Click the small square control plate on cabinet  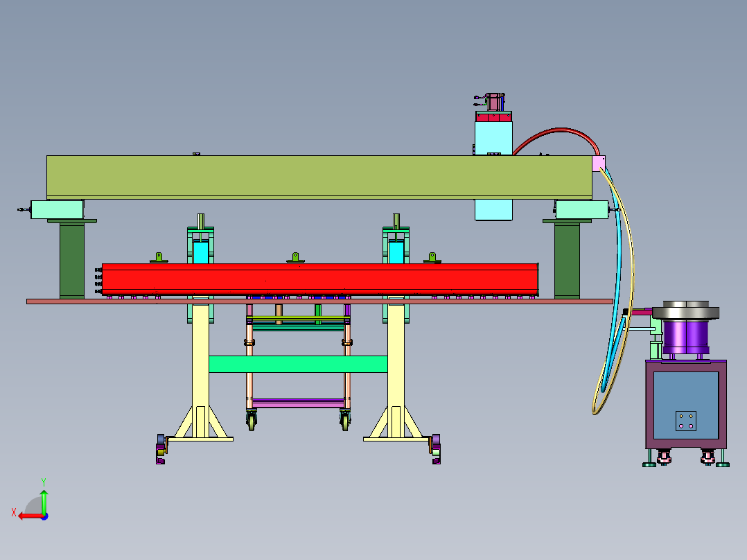[x=686, y=421]
